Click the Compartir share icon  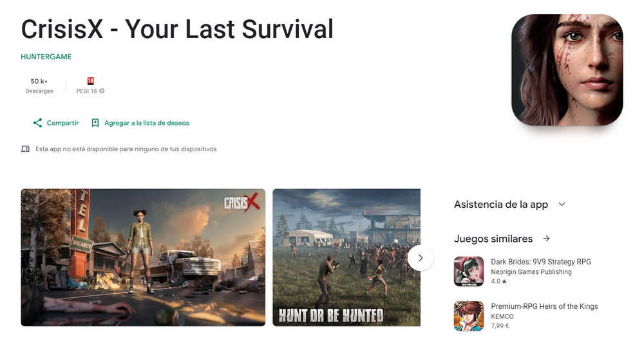(38, 123)
